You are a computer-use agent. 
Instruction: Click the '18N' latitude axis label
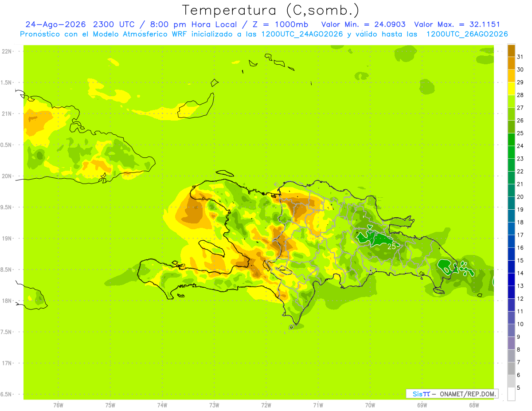coord(7,301)
